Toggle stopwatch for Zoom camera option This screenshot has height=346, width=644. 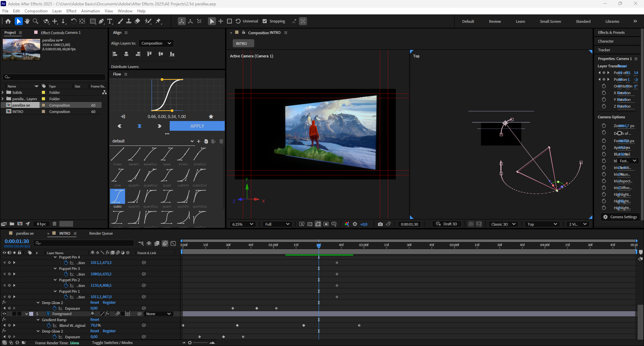(x=604, y=126)
